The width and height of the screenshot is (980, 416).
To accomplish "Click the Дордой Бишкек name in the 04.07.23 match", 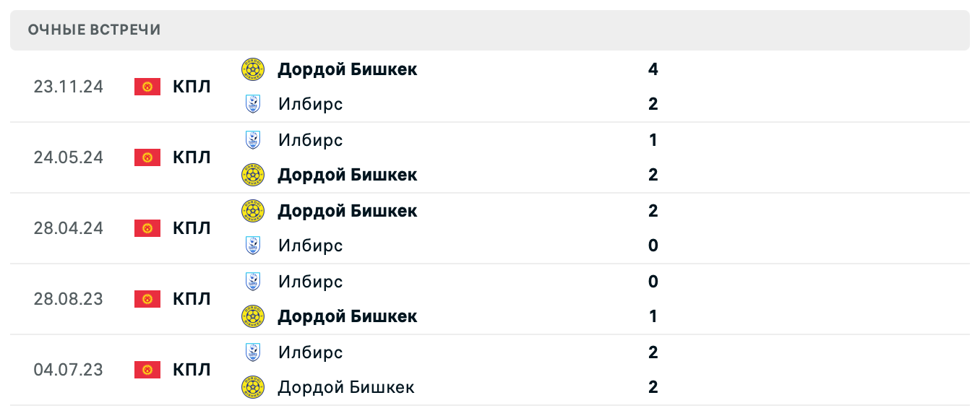I will click(x=346, y=387).
